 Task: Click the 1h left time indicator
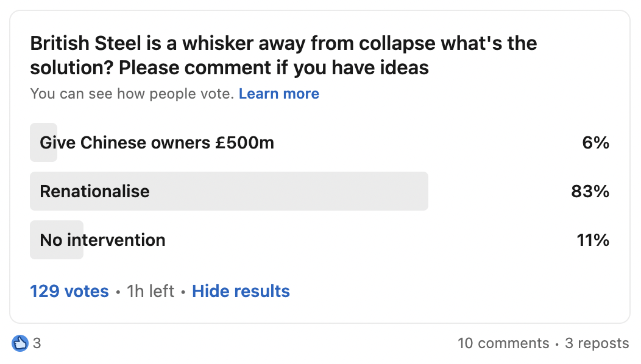click(150, 292)
